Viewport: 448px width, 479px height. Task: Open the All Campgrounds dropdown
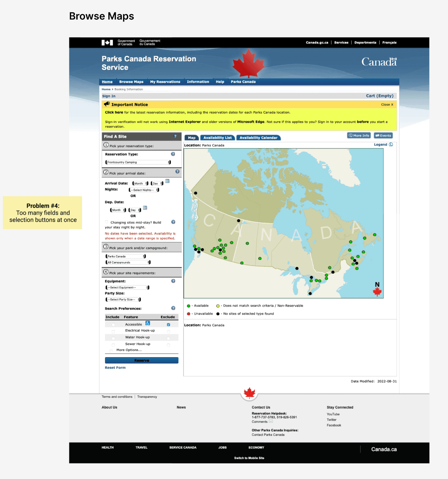coord(128,262)
